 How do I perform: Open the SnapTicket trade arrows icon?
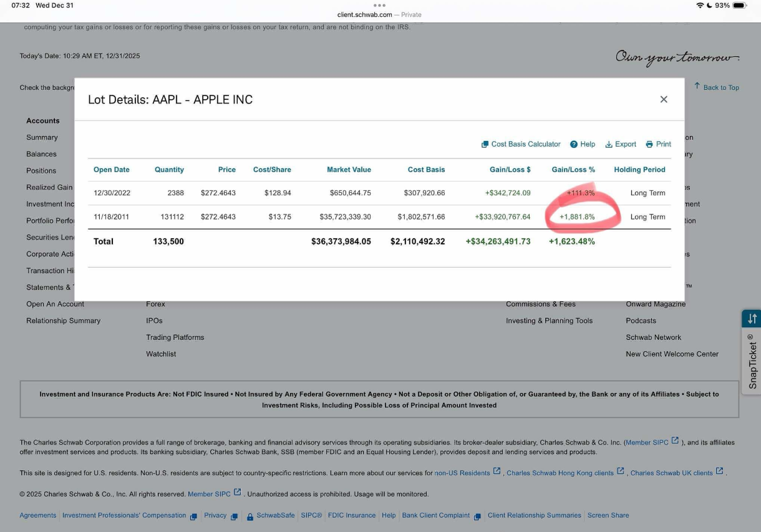point(752,319)
